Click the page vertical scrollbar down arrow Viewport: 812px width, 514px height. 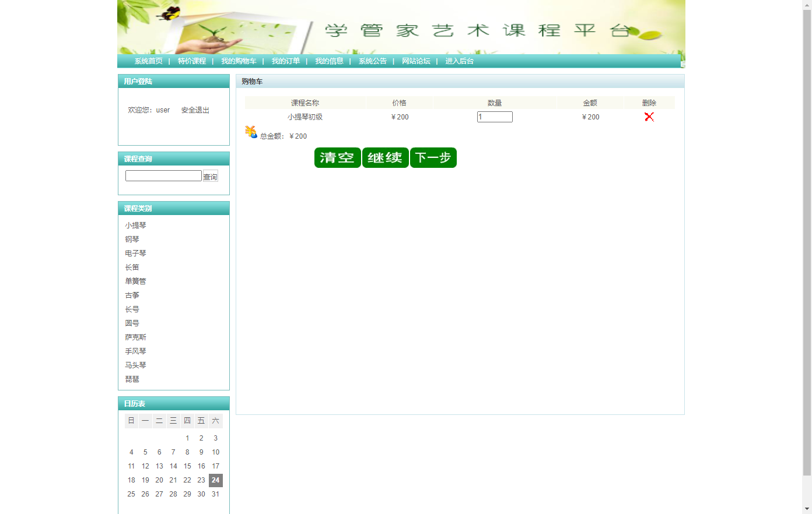[807, 509]
